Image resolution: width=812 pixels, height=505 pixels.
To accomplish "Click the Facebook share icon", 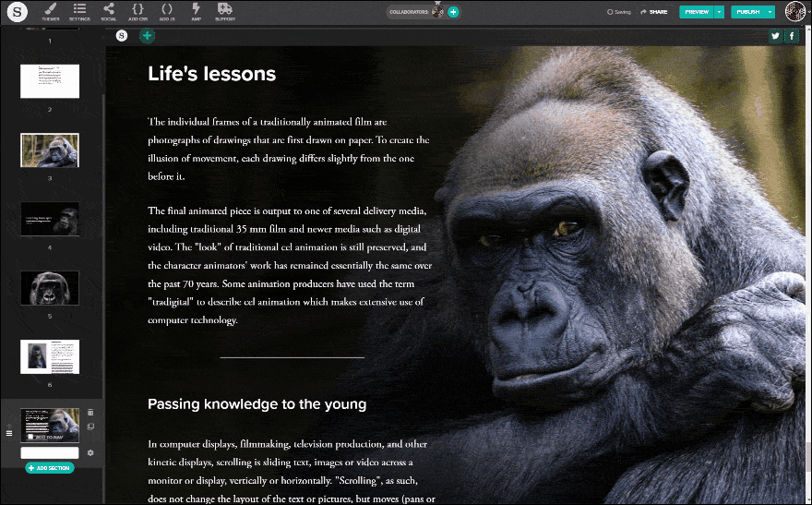I will [x=792, y=36].
